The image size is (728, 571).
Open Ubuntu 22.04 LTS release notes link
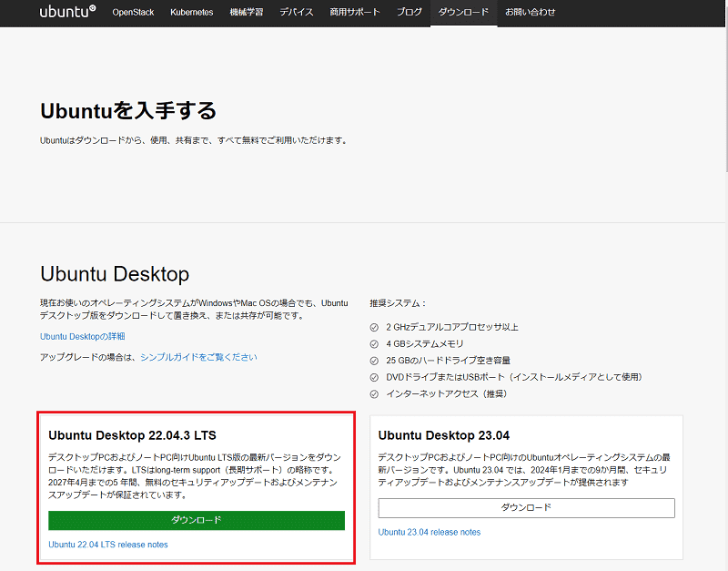pyautogui.click(x=107, y=545)
